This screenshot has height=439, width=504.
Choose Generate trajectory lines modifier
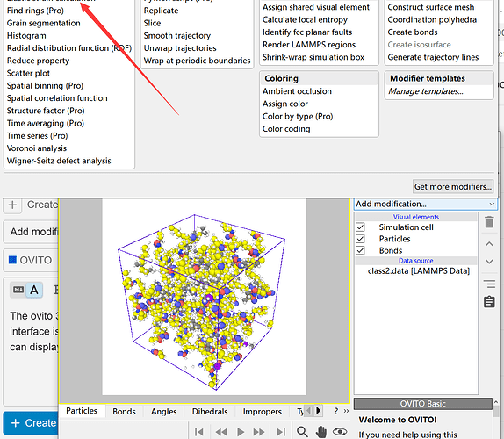[433, 57]
